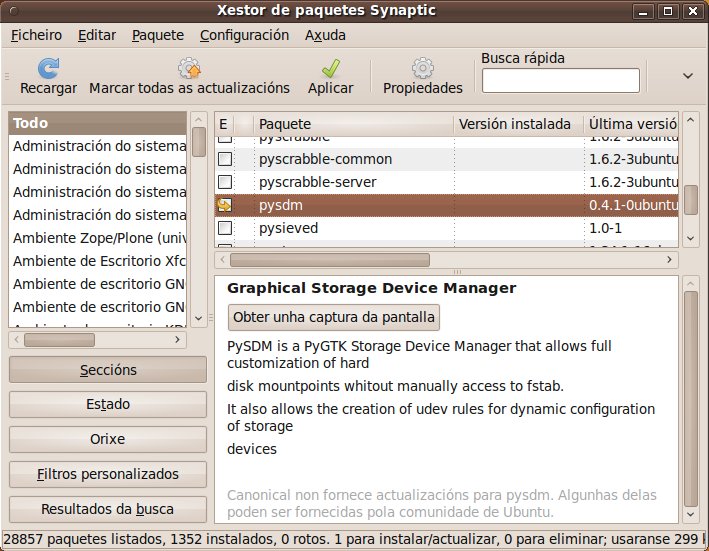Open the Axuda menu

point(325,35)
